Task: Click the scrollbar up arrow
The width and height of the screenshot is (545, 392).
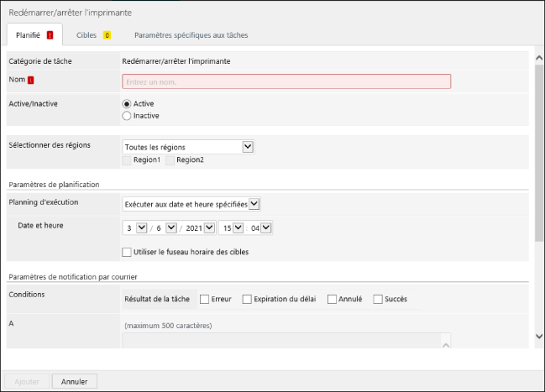Action: tap(538, 58)
